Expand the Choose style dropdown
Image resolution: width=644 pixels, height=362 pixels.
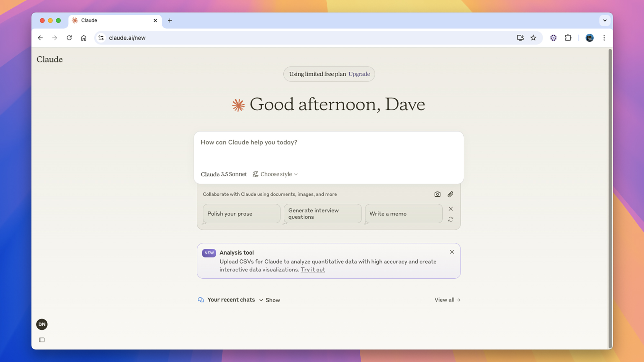point(276,174)
